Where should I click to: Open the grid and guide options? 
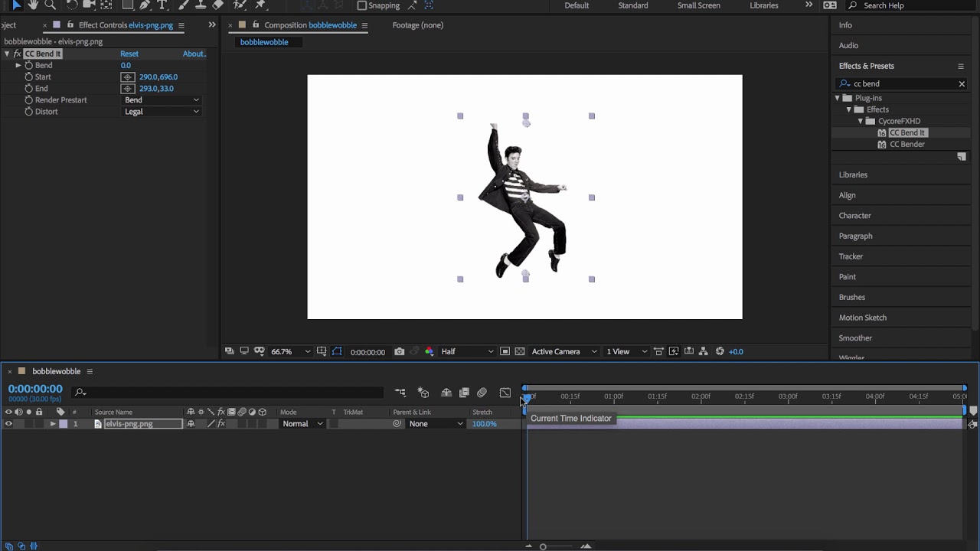point(322,352)
